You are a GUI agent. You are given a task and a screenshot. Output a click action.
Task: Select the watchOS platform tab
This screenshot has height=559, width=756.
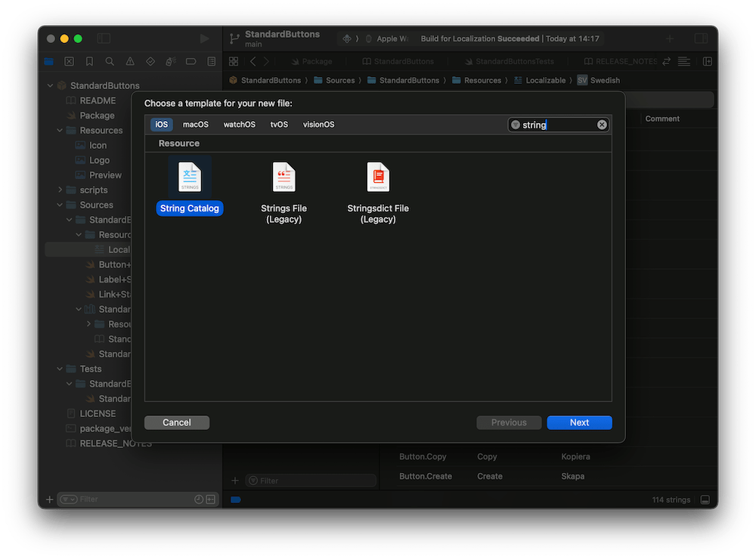click(x=239, y=125)
